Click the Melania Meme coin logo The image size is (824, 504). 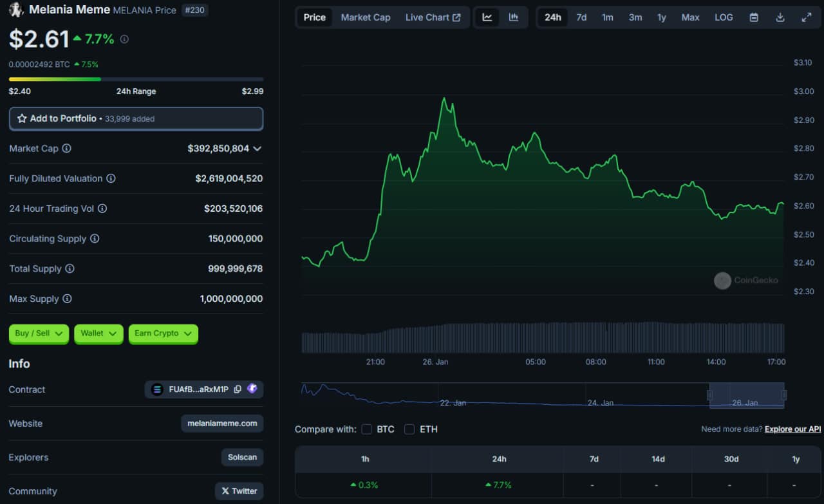(x=16, y=10)
